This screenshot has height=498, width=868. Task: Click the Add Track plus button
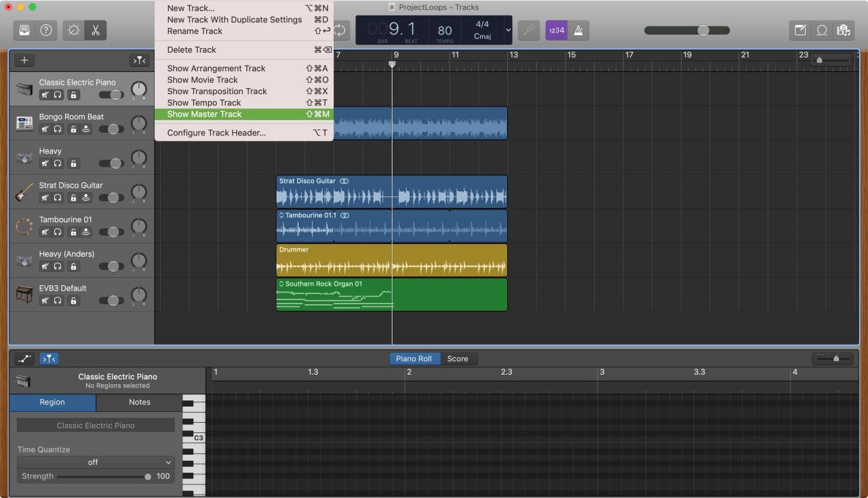(24, 60)
